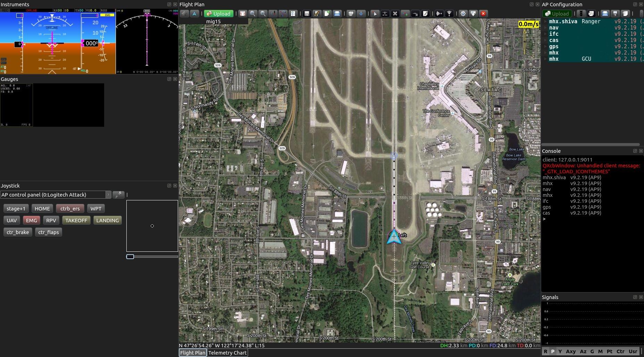This screenshot has height=357, width=644.
Task: Create a new flight plan document
Action: 327,14
